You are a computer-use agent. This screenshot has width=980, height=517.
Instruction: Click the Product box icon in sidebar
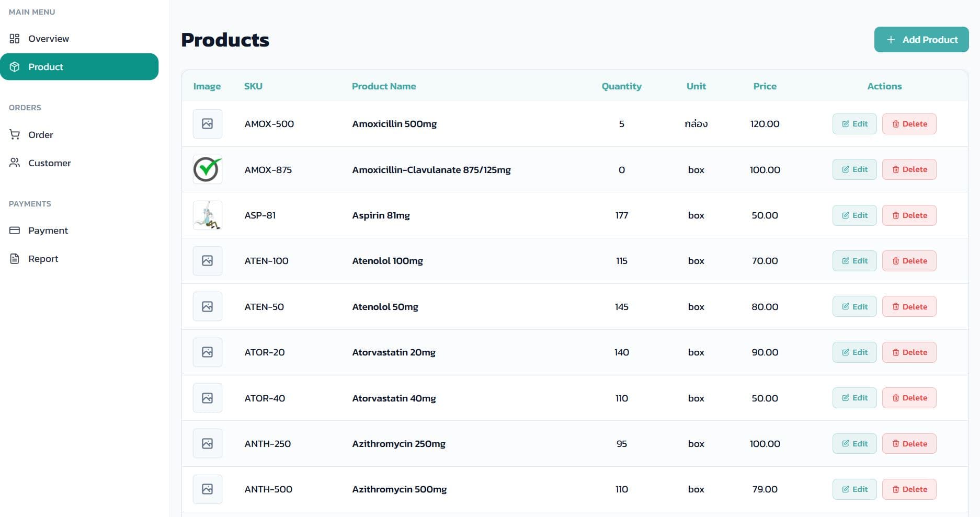[x=15, y=66]
